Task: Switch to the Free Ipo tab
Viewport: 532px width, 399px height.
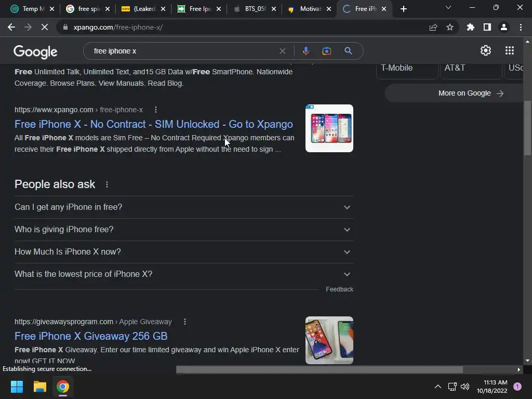Action: (195, 9)
